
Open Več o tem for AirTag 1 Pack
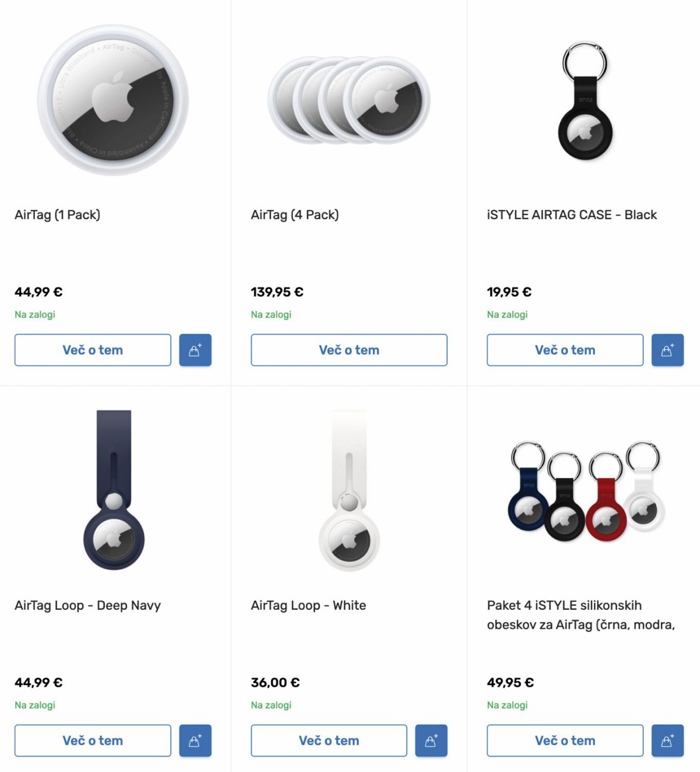click(x=93, y=350)
